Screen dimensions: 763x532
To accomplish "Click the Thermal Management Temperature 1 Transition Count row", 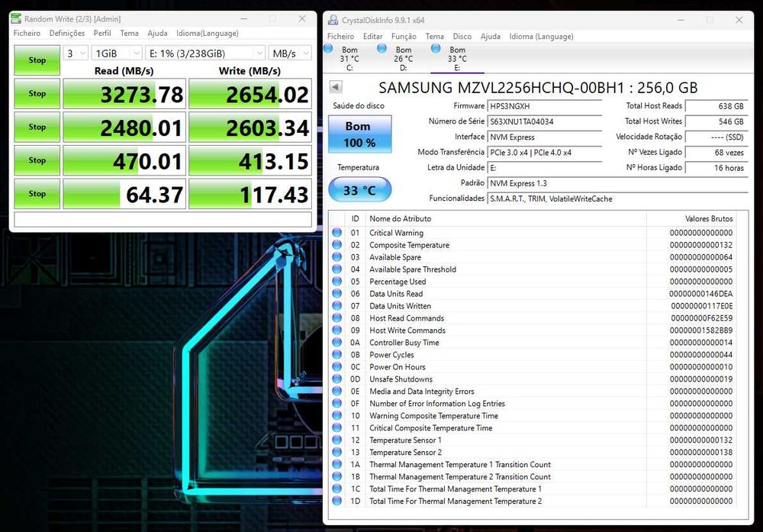I will coord(533,464).
